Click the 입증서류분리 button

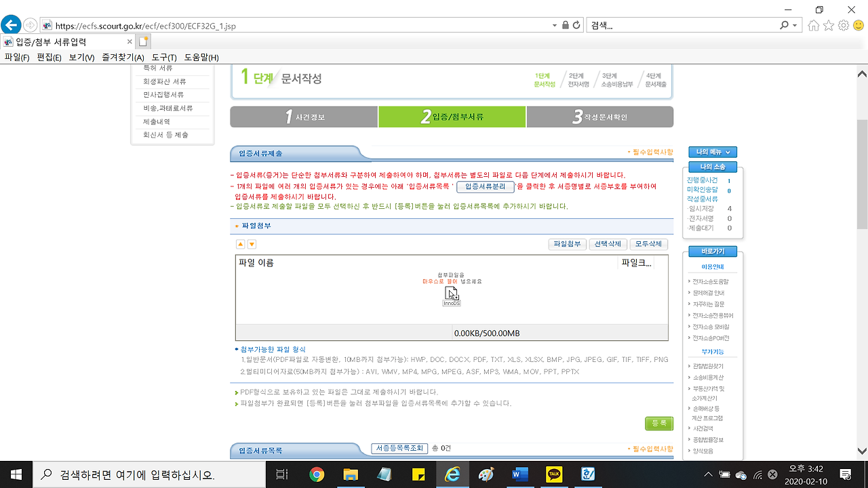pyautogui.click(x=486, y=186)
